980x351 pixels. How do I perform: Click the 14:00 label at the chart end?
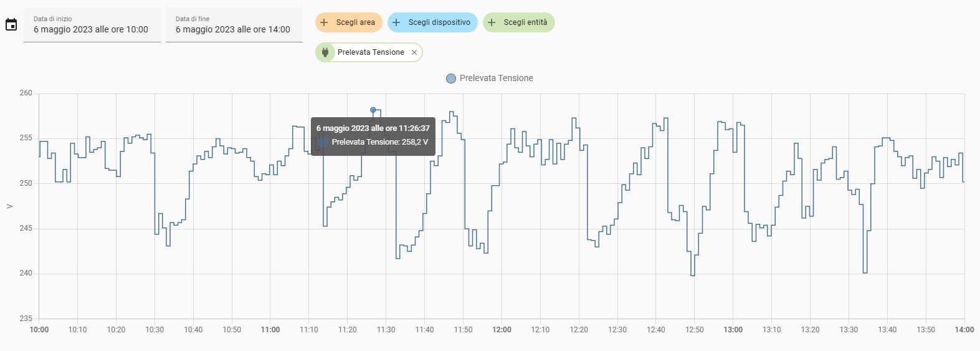964,330
